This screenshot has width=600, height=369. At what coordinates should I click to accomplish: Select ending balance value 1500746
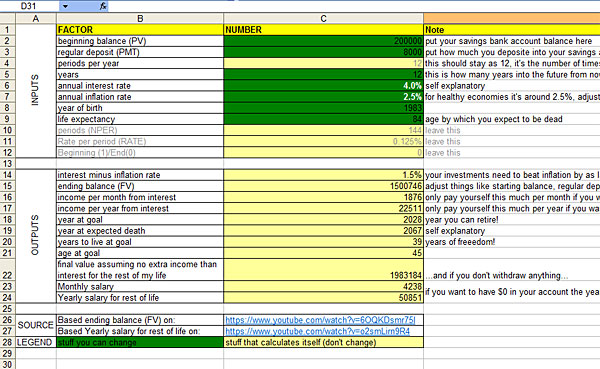[323, 186]
